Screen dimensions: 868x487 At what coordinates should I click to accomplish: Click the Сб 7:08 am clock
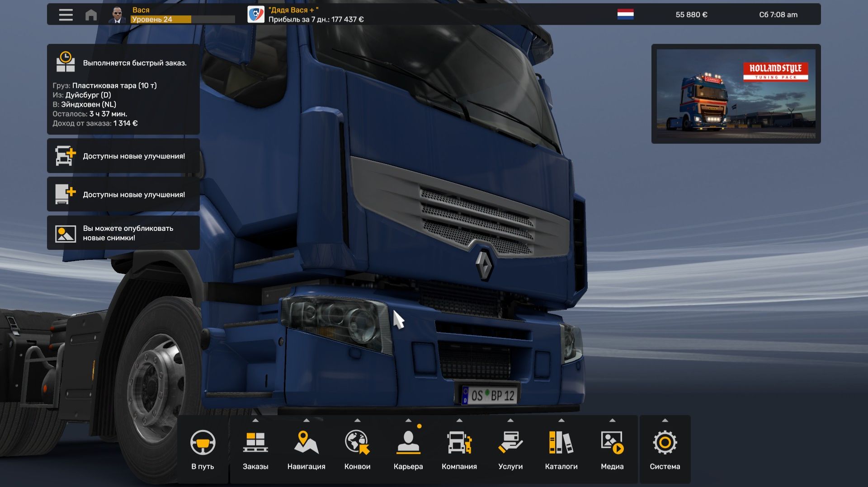(778, 14)
